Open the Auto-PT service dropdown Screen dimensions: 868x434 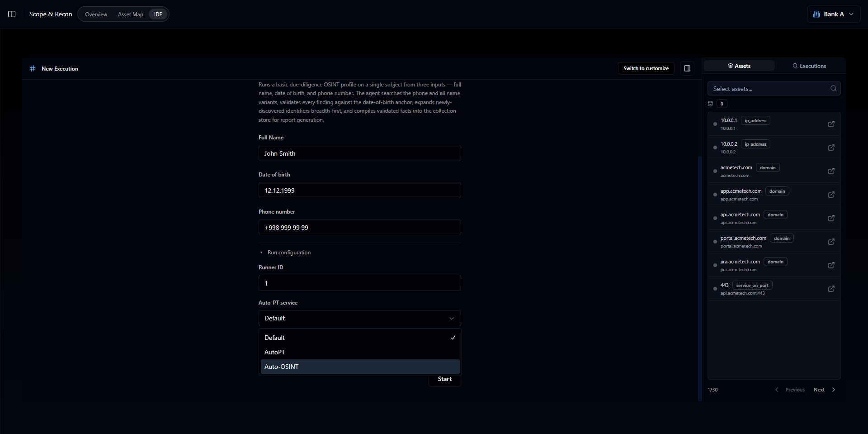pyautogui.click(x=360, y=318)
